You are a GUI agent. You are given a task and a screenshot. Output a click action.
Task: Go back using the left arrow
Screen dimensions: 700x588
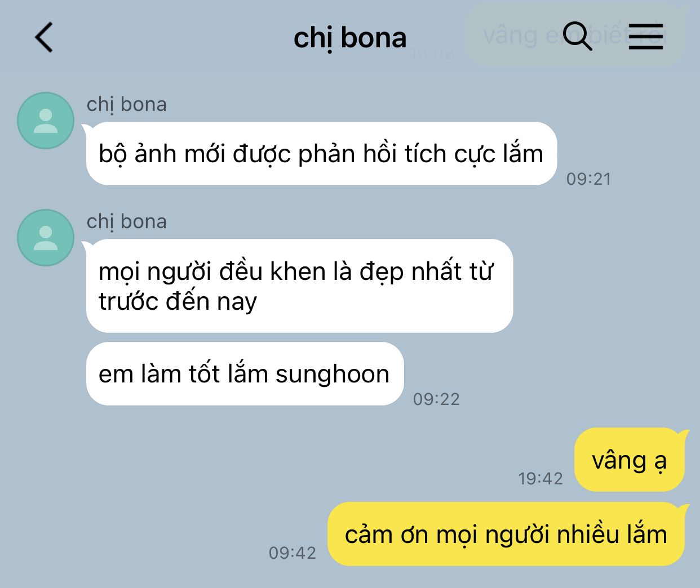click(44, 37)
